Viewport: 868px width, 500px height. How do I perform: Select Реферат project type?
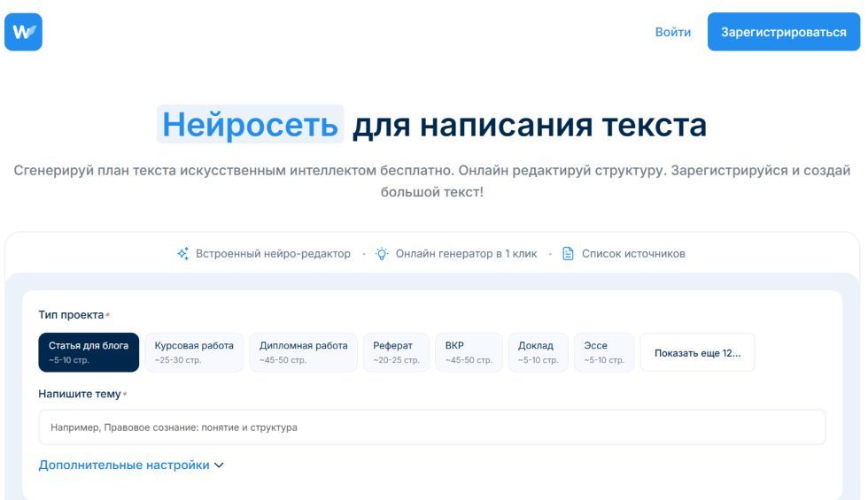click(397, 352)
